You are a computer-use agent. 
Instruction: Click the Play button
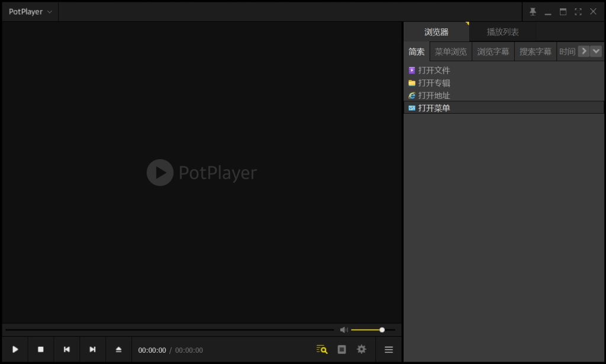[x=15, y=349]
